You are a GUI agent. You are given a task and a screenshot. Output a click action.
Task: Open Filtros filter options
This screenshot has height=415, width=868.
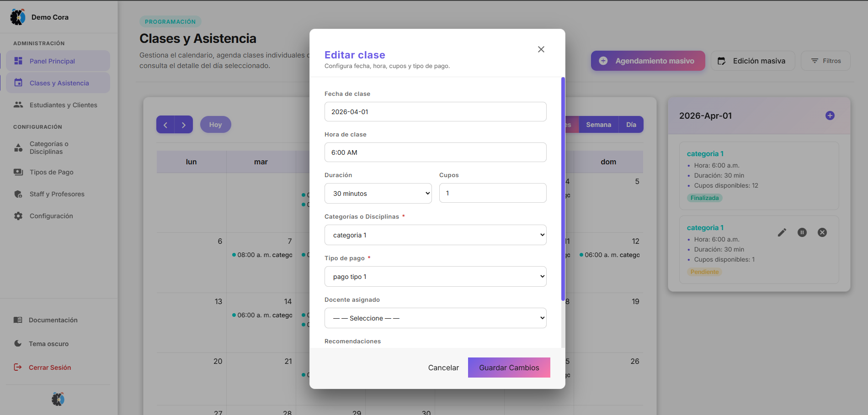[x=825, y=61]
